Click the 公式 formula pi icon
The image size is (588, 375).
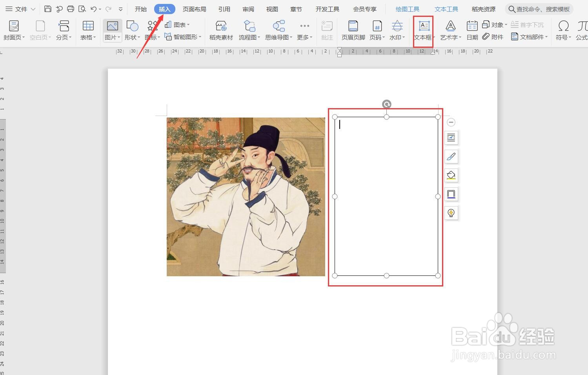[x=582, y=26]
